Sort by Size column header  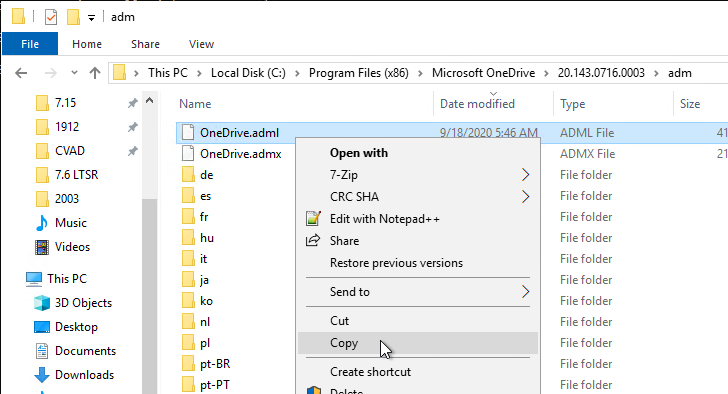(690, 104)
